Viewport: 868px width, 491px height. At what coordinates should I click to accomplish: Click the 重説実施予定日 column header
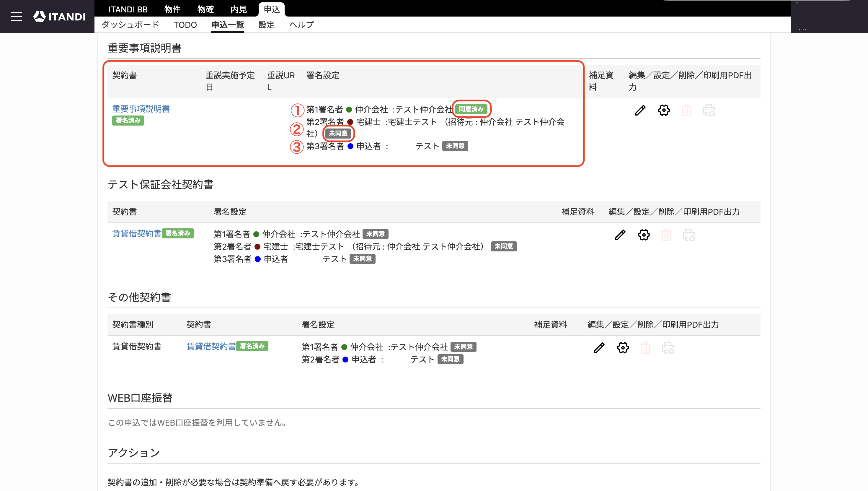230,81
